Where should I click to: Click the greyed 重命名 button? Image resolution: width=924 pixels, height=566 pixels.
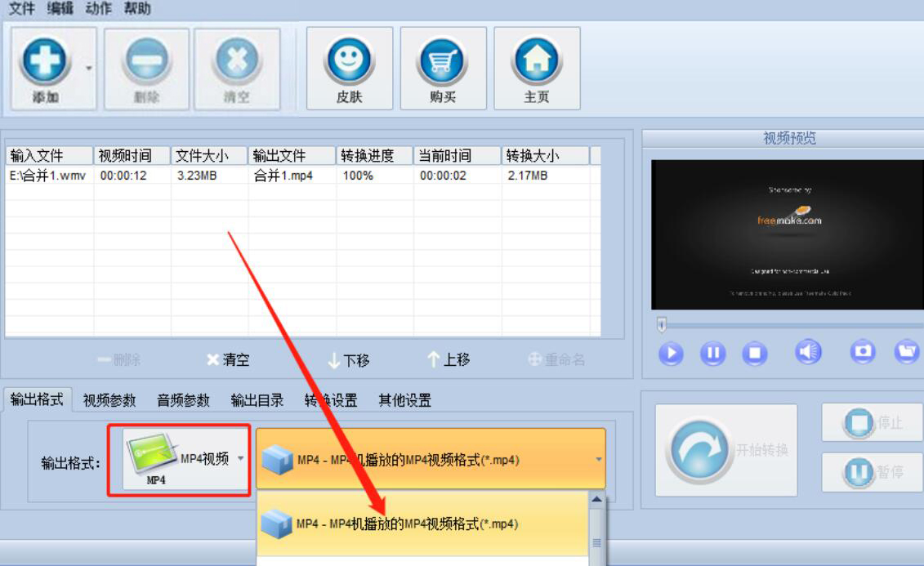point(557,360)
